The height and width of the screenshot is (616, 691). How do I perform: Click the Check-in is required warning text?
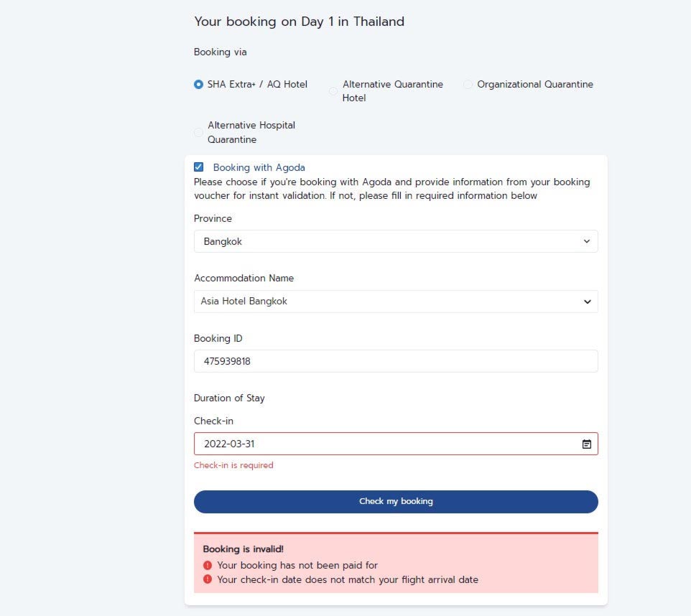coord(233,465)
